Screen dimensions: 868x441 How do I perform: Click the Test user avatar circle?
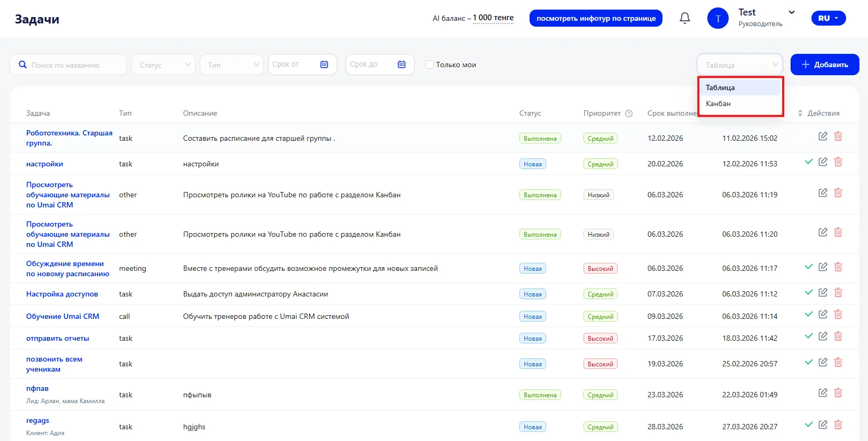[718, 18]
